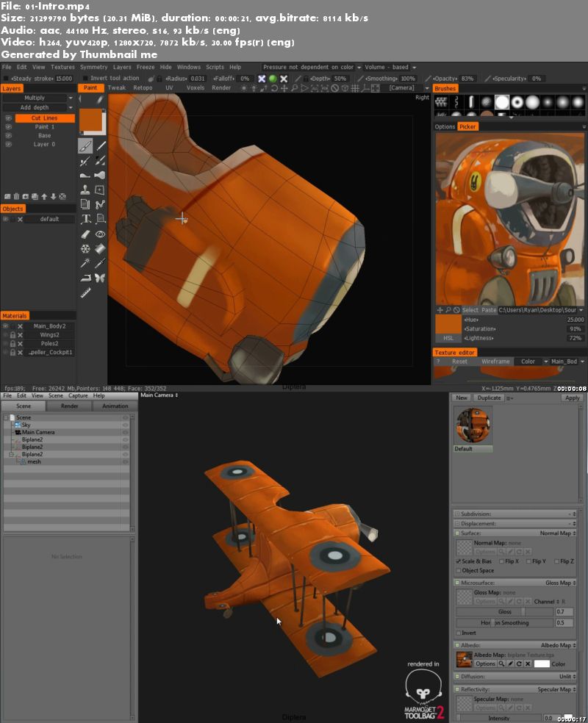Open the Textures menu in 3D-Coat
This screenshot has height=723, width=588.
coord(62,68)
